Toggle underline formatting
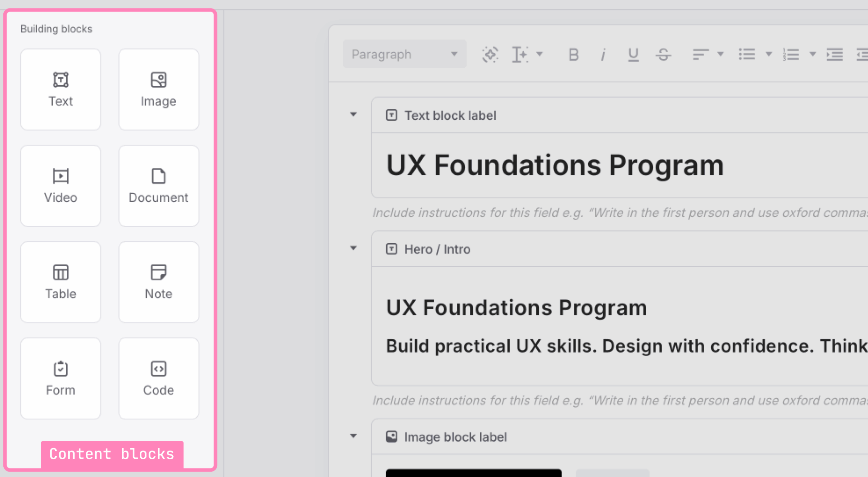 coord(633,54)
